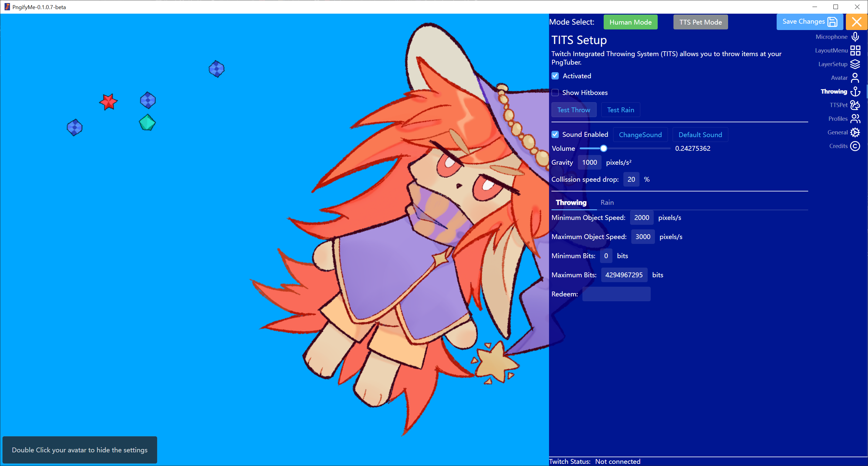The image size is (868, 466).
Task: Open the TTSPet cat icon
Action: click(855, 105)
